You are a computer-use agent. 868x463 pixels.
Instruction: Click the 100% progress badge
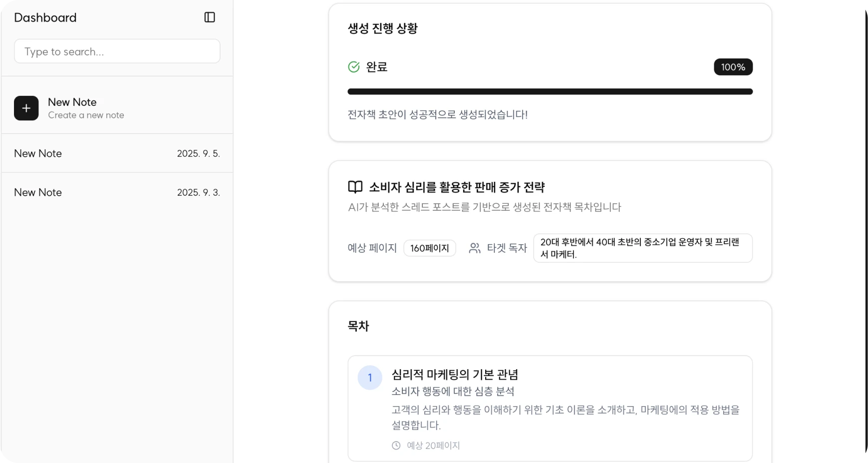[x=733, y=67]
